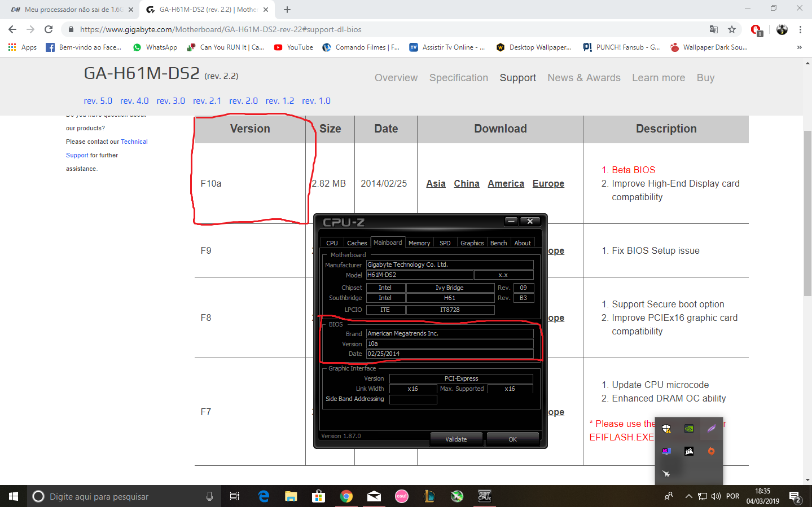The height and width of the screenshot is (507, 812).
Task: Open Specification page tab
Action: click(x=459, y=78)
